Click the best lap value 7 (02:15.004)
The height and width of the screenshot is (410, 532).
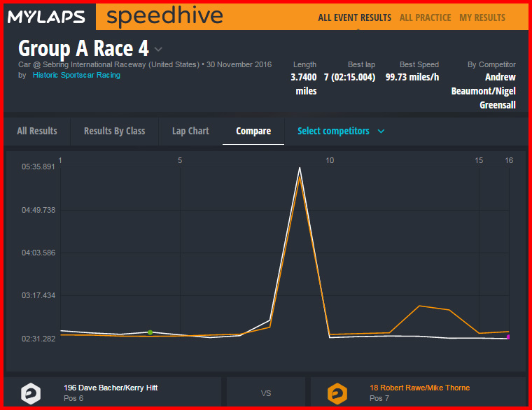pos(349,78)
